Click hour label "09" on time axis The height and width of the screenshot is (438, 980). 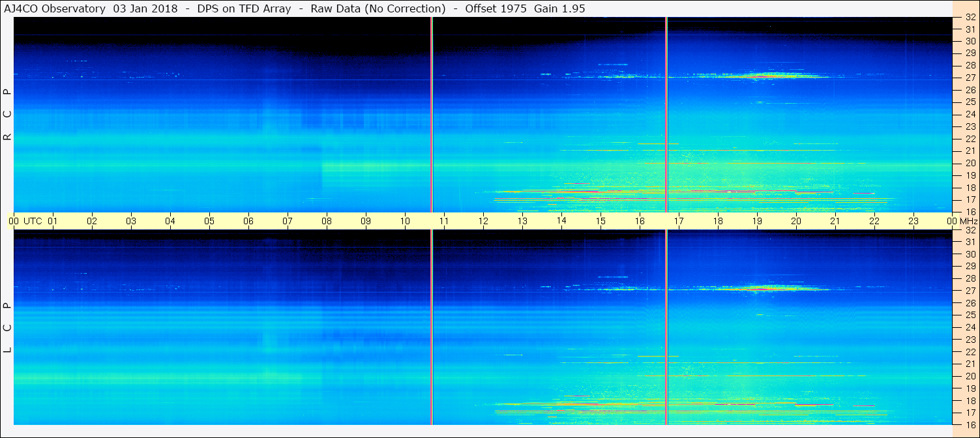tap(366, 221)
